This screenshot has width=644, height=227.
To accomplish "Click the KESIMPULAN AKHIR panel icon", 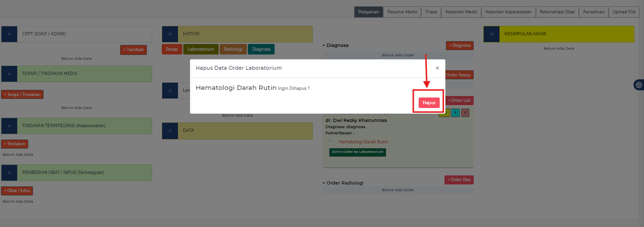I will coord(491,34).
